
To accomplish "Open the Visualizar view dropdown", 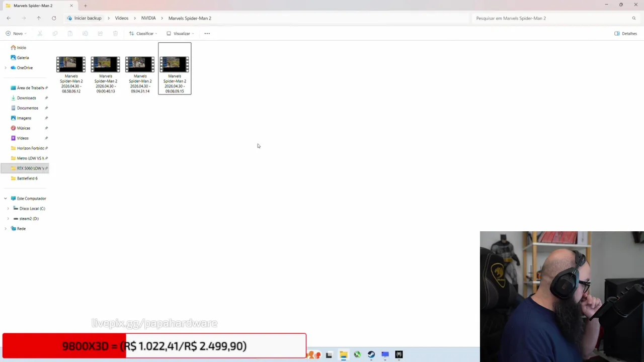I will pos(180,34).
